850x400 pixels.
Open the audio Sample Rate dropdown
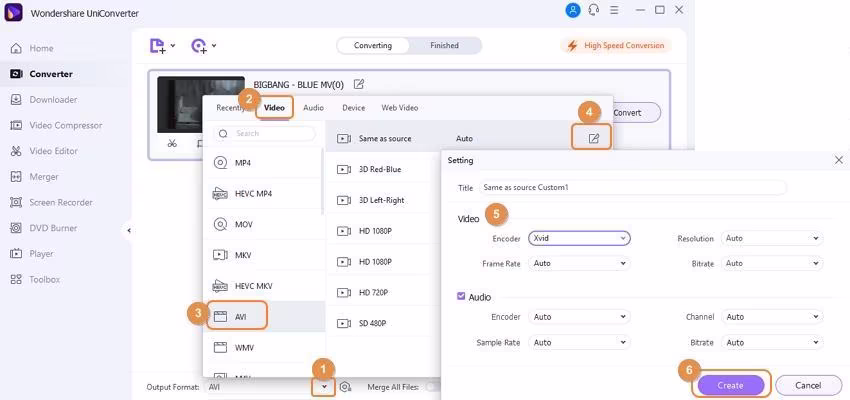point(579,343)
